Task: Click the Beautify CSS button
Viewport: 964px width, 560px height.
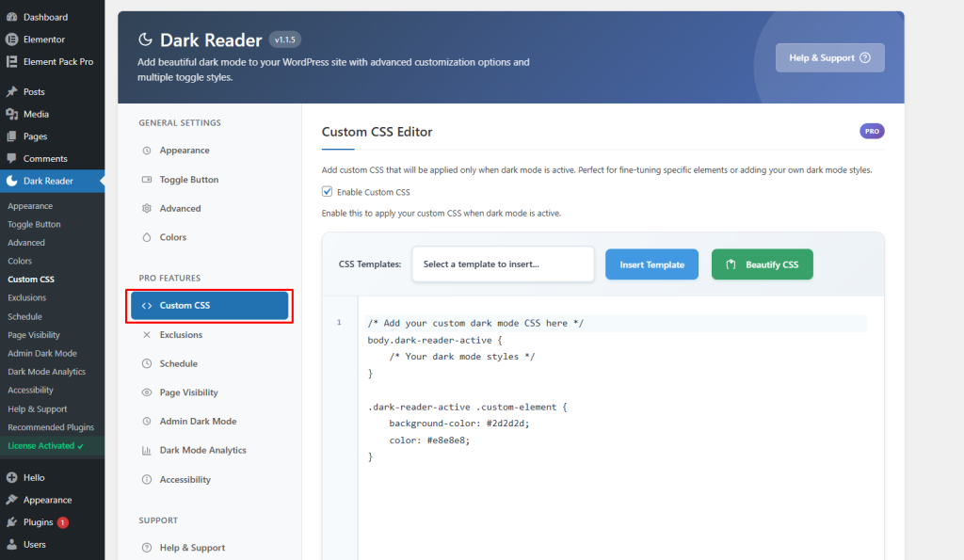Action: coord(763,264)
